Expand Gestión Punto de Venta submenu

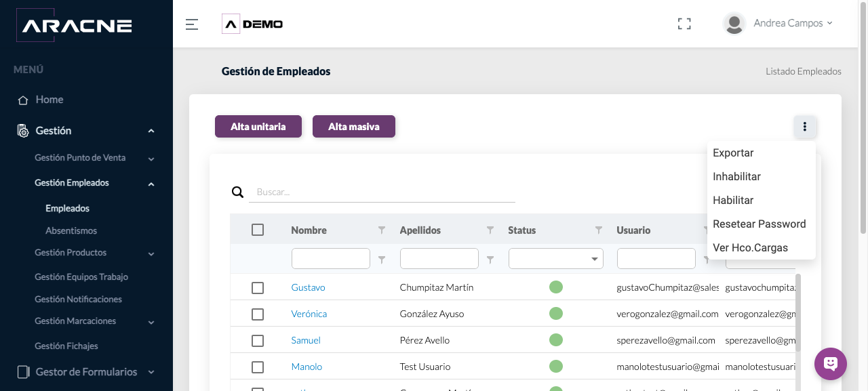click(x=151, y=159)
